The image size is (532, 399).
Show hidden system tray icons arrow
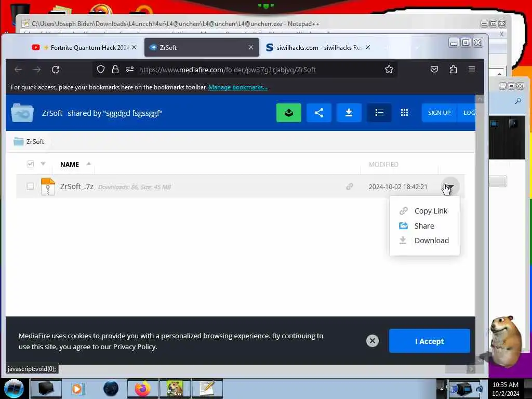coord(442,389)
